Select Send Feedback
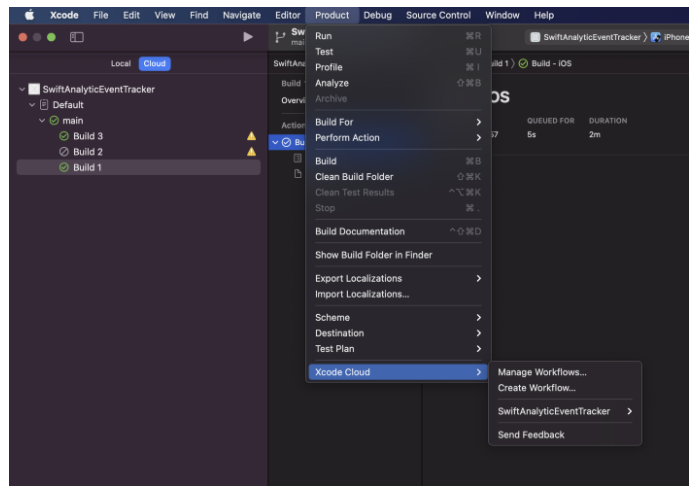Viewport: 700px width, 498px height. [565, 435]
